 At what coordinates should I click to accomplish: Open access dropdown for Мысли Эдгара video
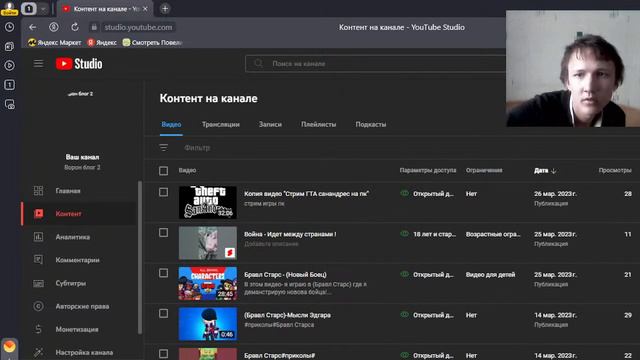pos(433,315)
